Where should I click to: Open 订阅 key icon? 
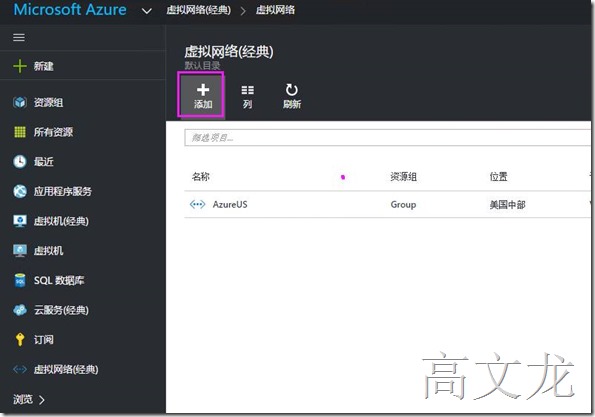point(20,339)
